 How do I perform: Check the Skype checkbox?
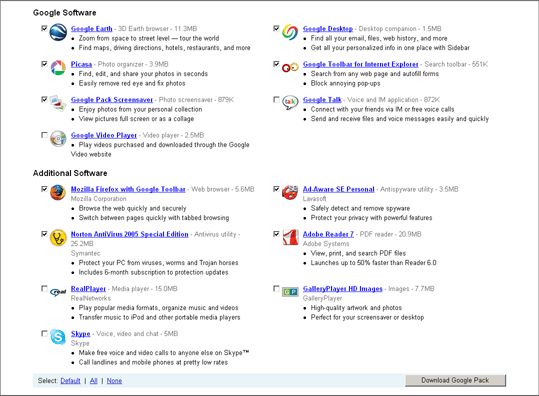point(44,333)
